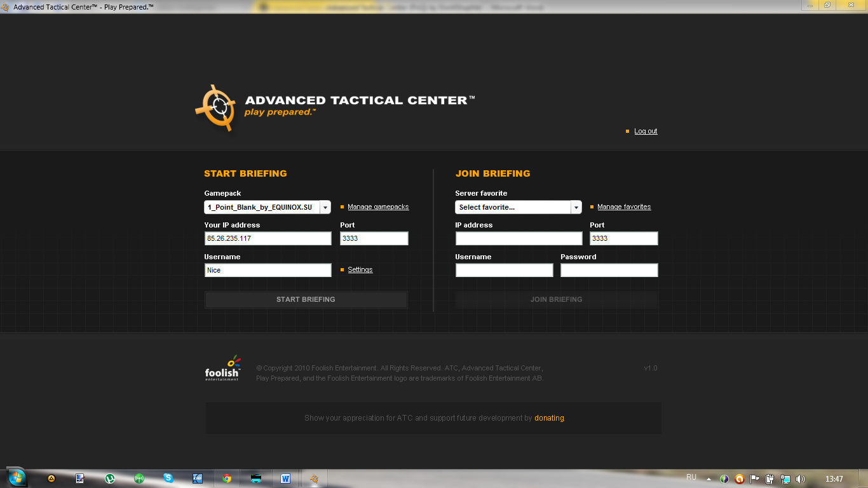Click the document-with-pen taskbar icon
This screenshot has height=488, width=868.
[80, 478]
